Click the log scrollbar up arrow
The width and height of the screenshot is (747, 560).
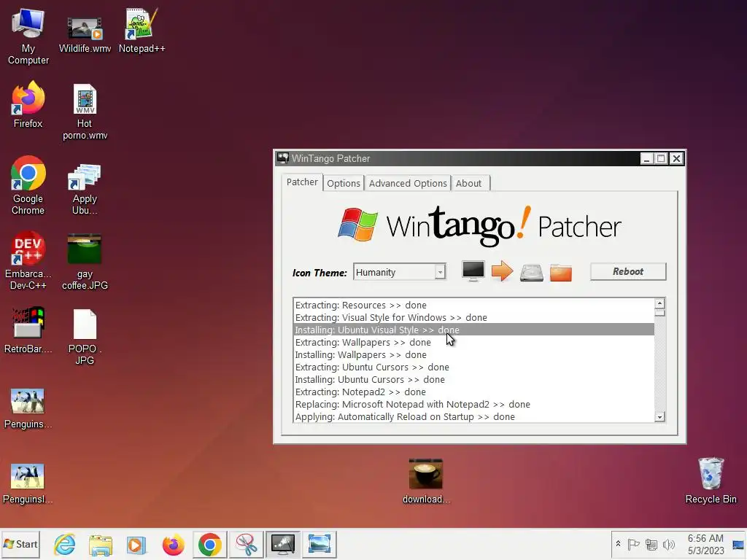659,303
